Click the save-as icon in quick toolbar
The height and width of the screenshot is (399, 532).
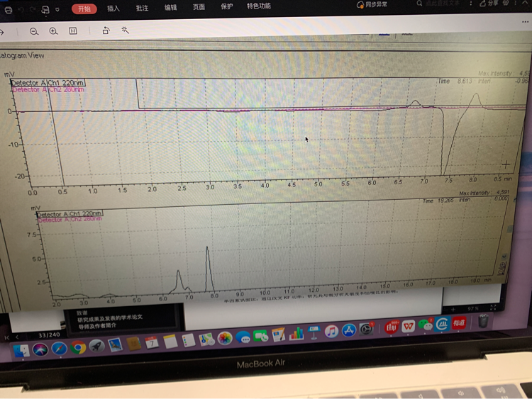pyautogui.click(x=45, y=10)
